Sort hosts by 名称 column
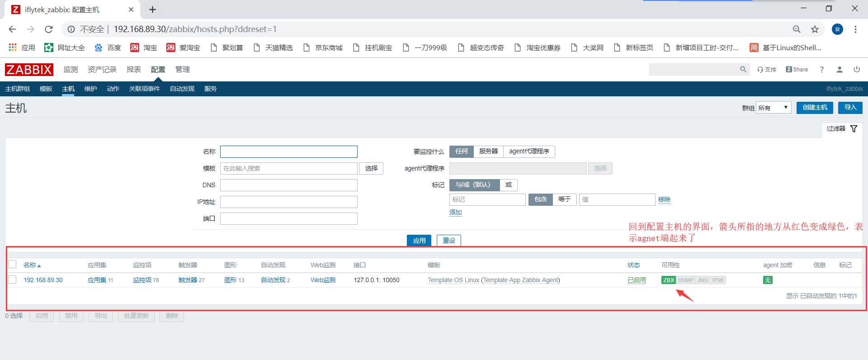Screen dimensions: 868x360 (32, 265)
